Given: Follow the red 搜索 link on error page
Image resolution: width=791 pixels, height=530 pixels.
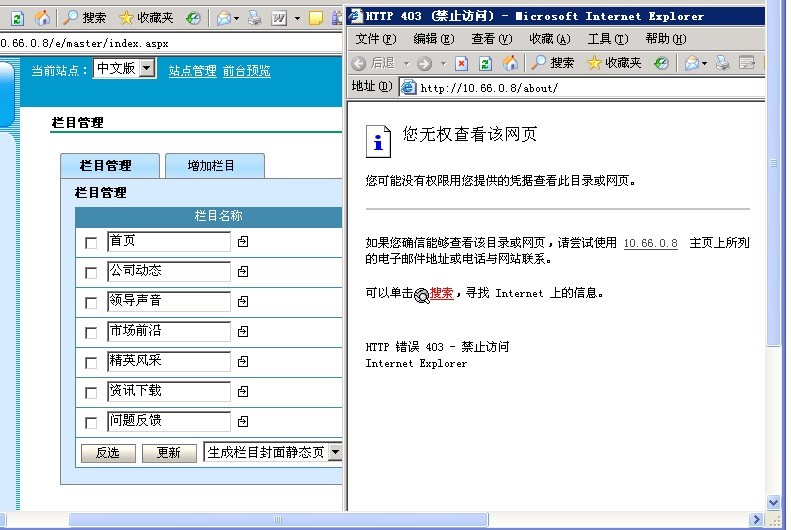Looking at the screenshot, I should tap(441, 293).
